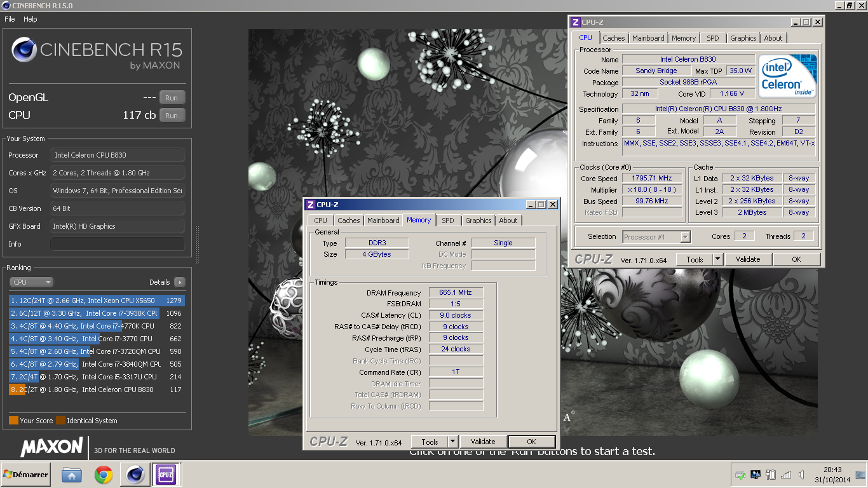Image resolution: width=868 pixels, height=488 pixels.
Task: Click Tools button in CPU-Z Memory window
Action: tap(430, 442)
